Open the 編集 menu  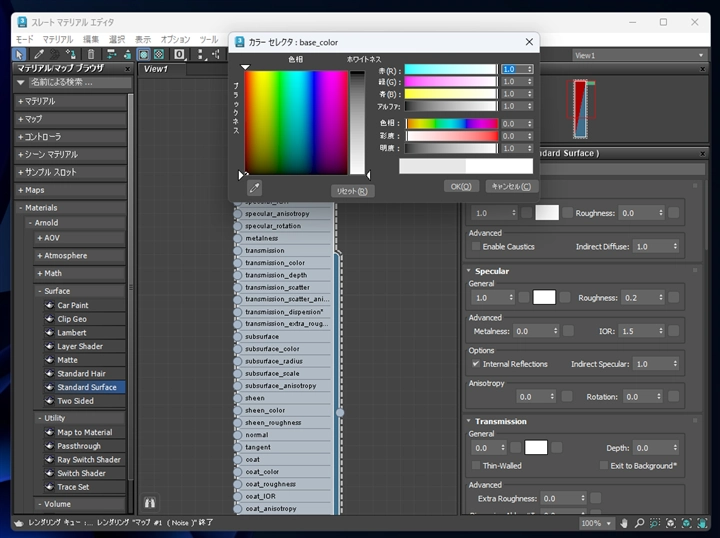[x=91, y=39]
